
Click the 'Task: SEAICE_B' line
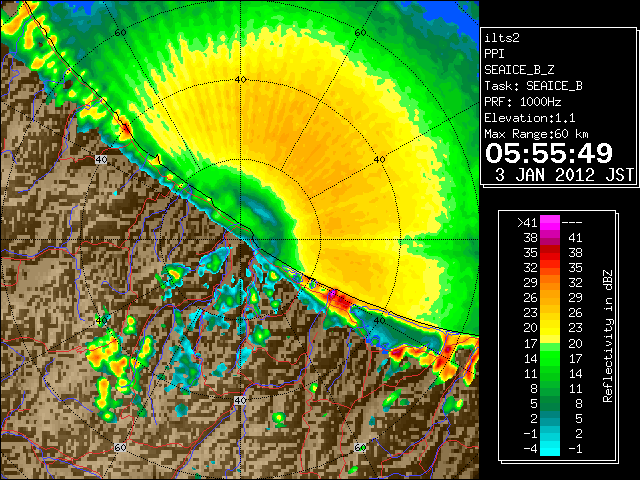533,86
